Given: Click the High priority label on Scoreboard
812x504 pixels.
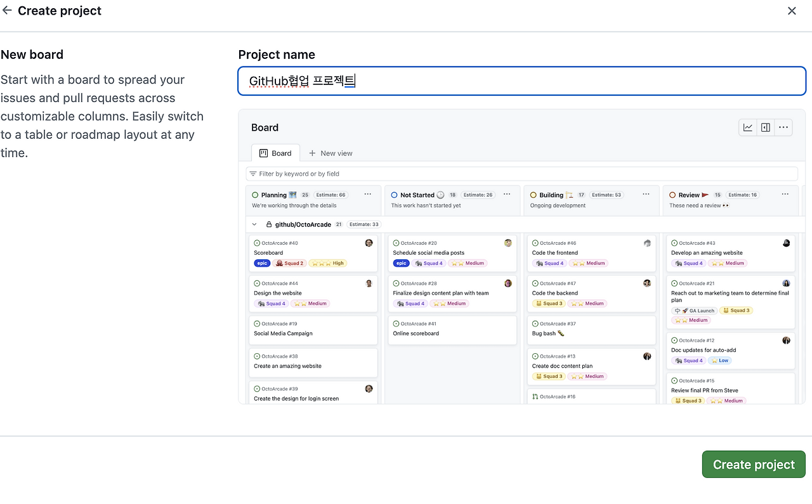Looking at the screenshot, I should tap(328, 263).
